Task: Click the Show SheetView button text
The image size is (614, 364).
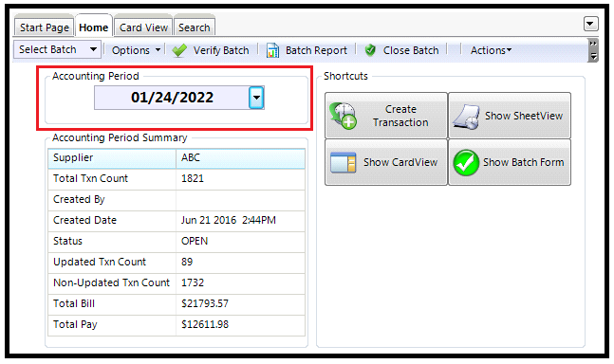Action: pos(524,116)
